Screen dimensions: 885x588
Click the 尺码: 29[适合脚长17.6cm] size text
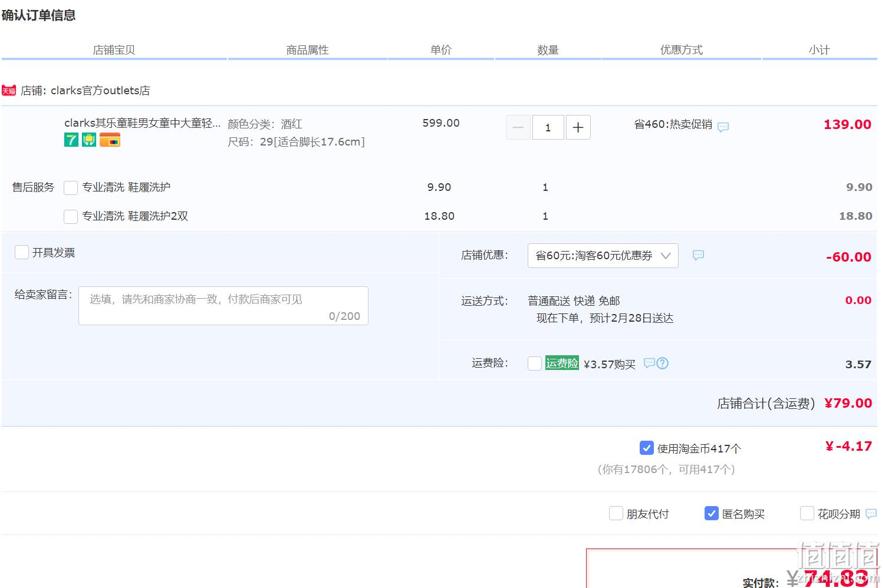pyautogui.click(x=296, y=142)
